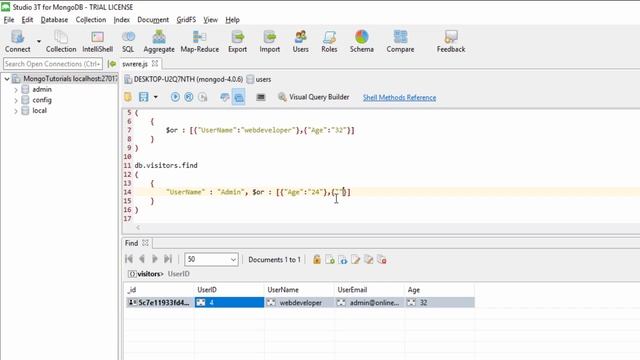Select MongoTutorials localhost connection
The width and height of the screenshot is (640, 360).
coord(70,79)
